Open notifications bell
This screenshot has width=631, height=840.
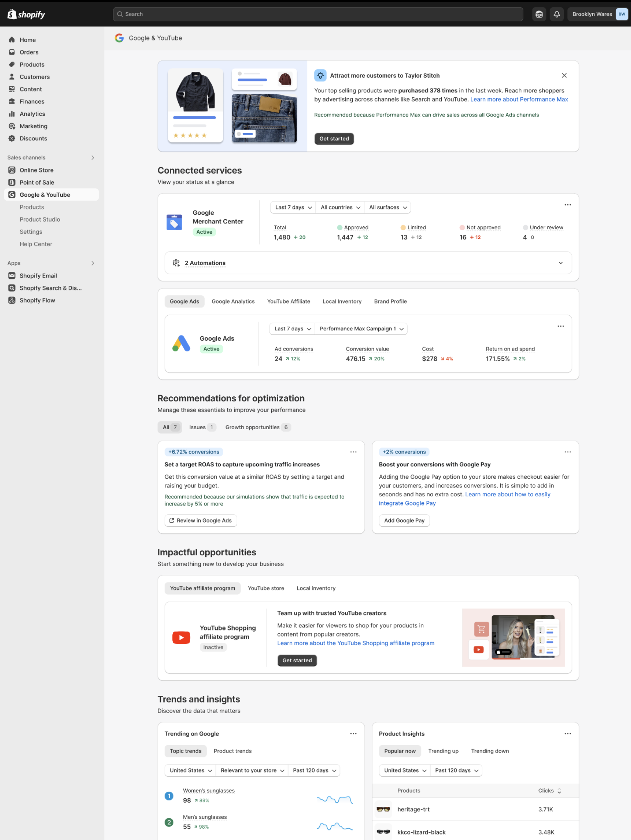[556, 14]
